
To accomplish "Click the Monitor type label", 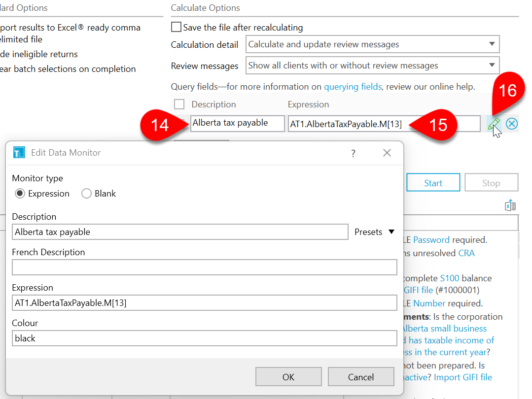I will coord(37,178).
